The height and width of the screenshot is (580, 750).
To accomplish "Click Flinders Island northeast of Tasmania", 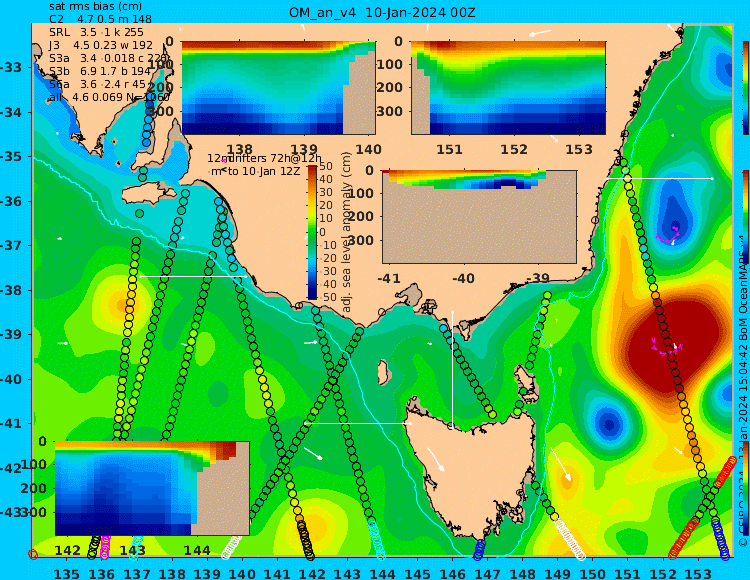I will coord(526,383).
